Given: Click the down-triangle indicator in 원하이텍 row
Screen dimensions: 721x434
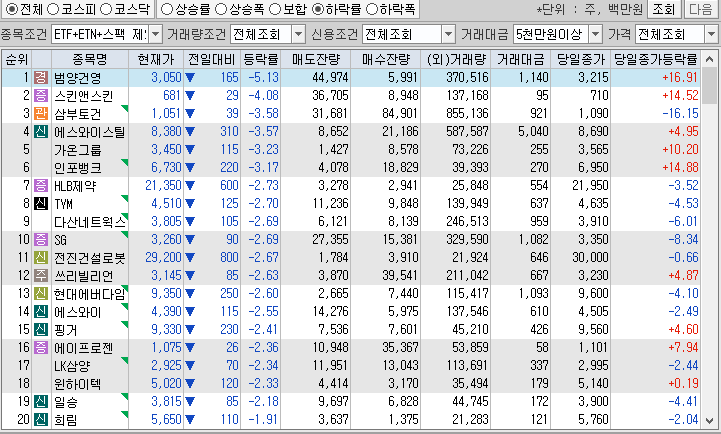Looking at the screenshot, I should pos(190,384).
